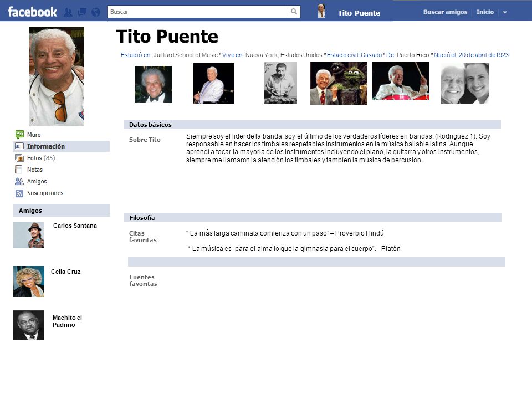Click the search magnifier button
Image resolution: width=532 pixels, height=399 pixels.
[294, 12]
